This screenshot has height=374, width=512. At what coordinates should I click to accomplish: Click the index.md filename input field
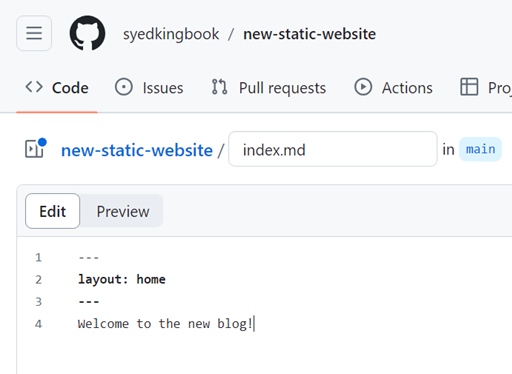333,149
